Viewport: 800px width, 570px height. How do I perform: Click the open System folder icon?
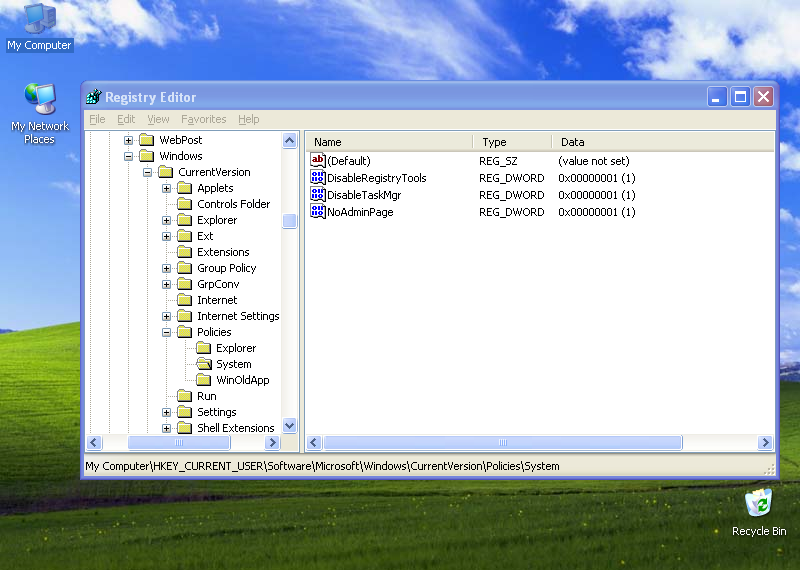coord(204,364)
